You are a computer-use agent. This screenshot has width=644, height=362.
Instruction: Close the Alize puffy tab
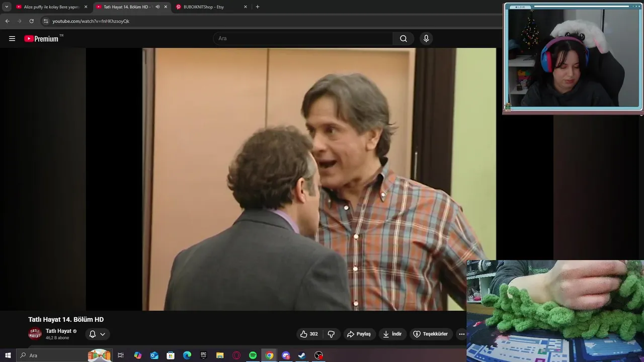(86, 7)
